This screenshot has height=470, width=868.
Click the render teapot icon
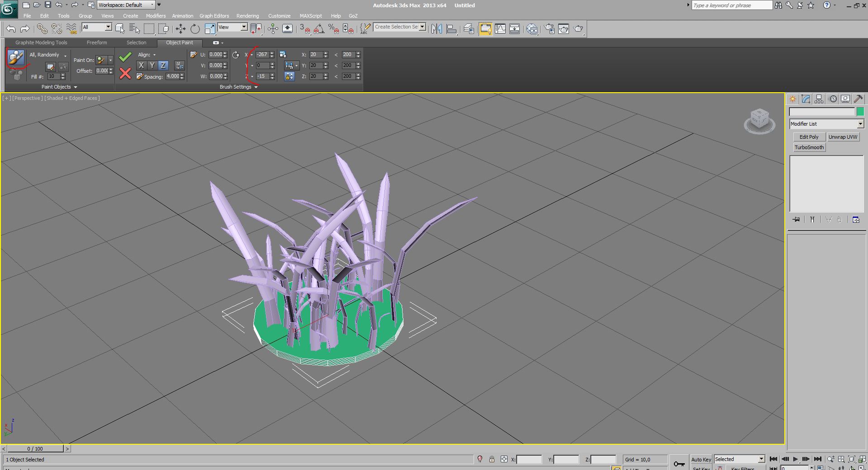tap(578, 29)
